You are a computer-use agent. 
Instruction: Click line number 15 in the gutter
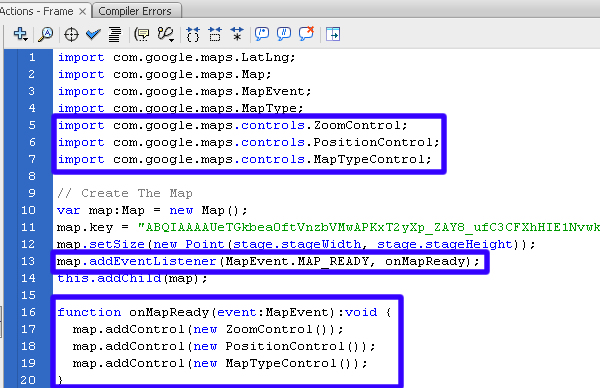tap(28, 295)
